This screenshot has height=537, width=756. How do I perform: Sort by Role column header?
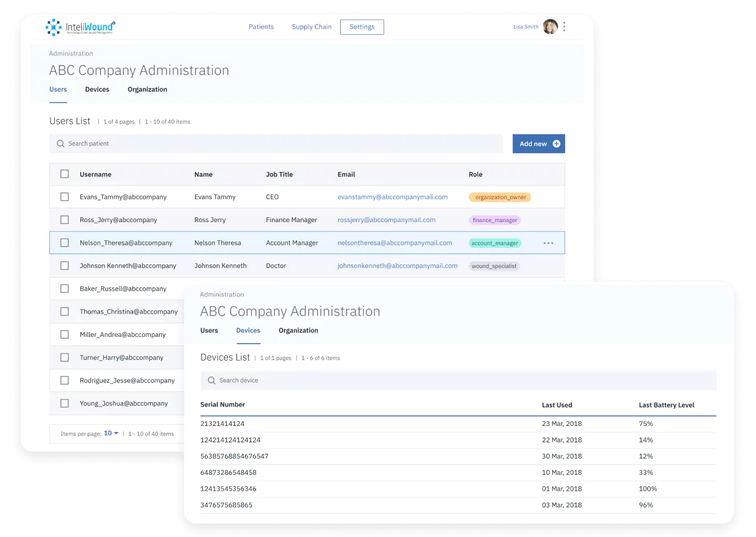coord(476,175)
